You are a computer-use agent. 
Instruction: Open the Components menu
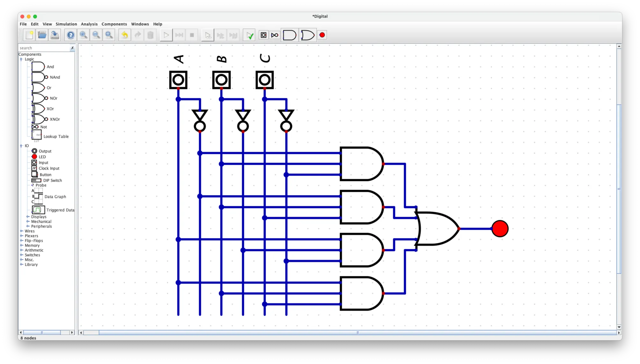[x=114, y=24]
